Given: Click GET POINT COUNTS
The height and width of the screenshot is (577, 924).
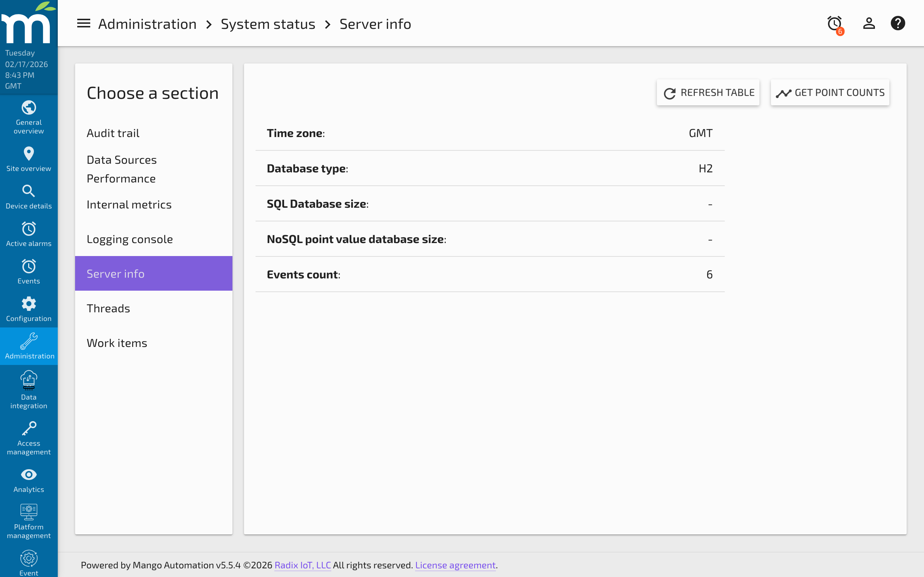Looking at the screenshot, I should click(x=830, y=92).
